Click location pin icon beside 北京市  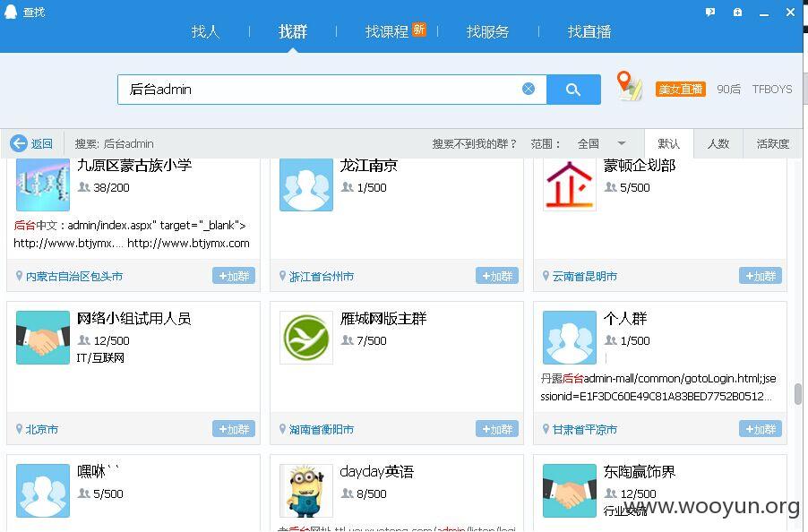[x=19, y=429]
